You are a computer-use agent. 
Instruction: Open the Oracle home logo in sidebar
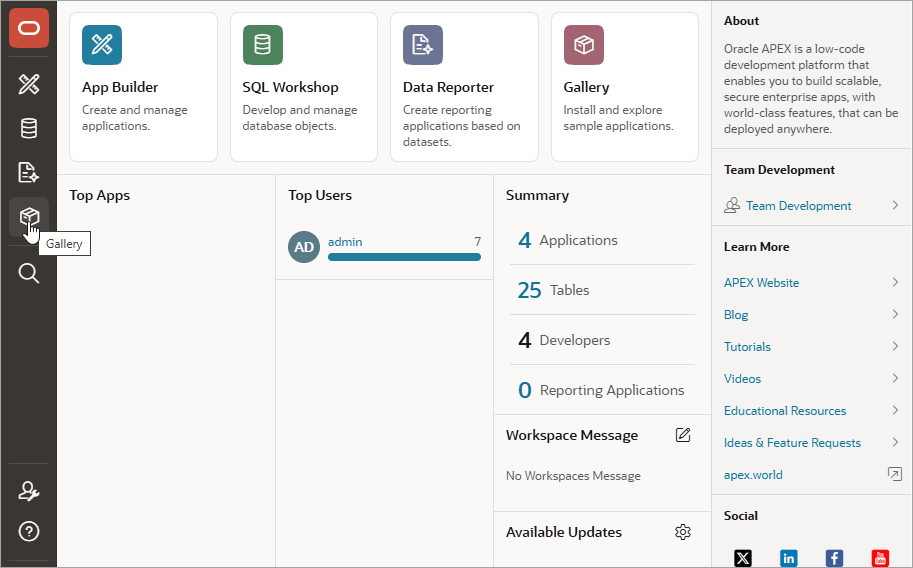click(x=29, y=28)
